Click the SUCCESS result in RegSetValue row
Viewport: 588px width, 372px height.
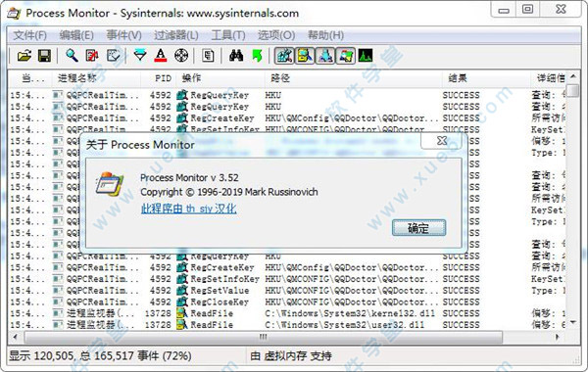(x=461, y=291)
